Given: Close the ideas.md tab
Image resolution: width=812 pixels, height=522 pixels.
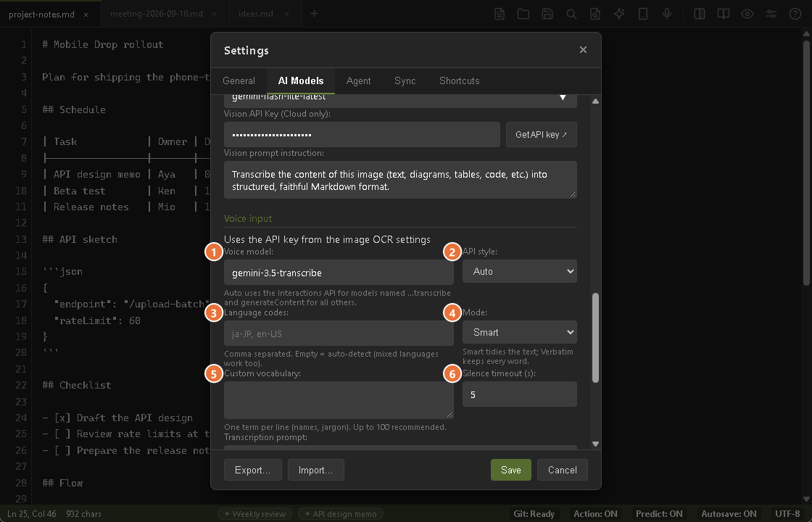Looking at the screenshot, I should (287, 14).
